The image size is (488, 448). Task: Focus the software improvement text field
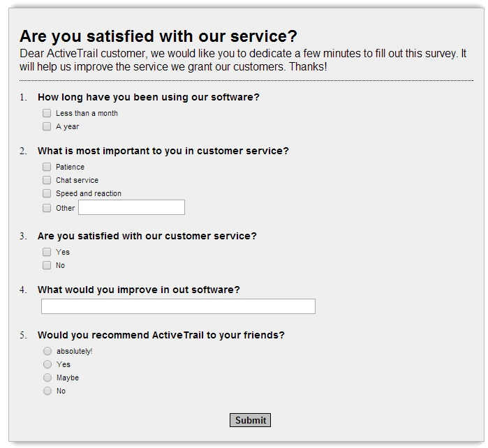point(178,306)
